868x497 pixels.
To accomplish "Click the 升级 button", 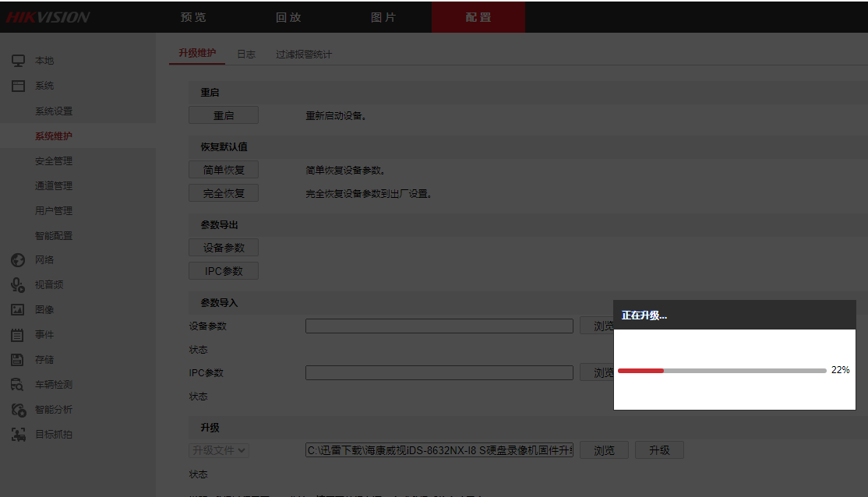I will tap(659, 450).
